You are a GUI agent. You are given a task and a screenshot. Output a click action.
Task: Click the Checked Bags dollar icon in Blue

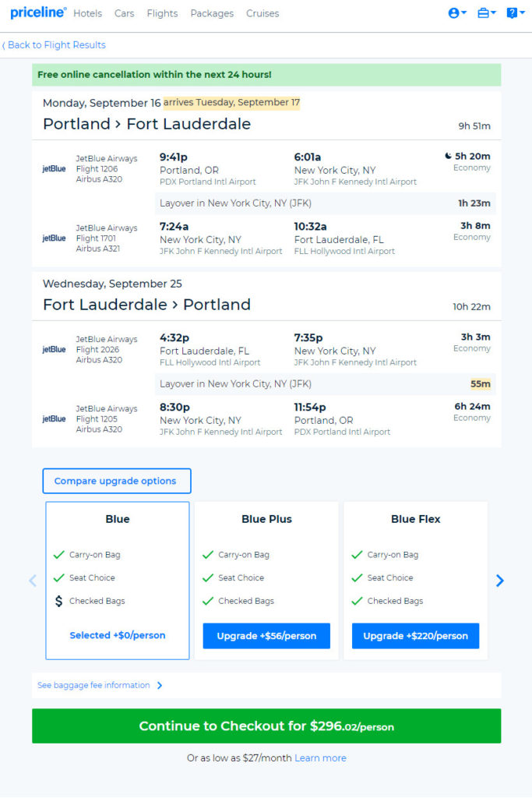pyautogui.click(x=59, y=601)
